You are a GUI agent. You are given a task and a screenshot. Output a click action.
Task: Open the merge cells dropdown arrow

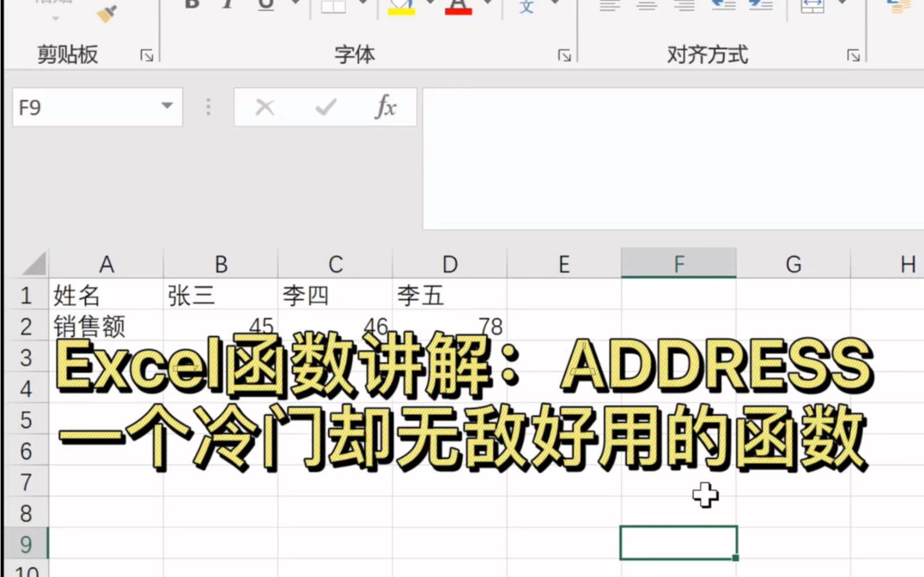[x=843, y=4]
